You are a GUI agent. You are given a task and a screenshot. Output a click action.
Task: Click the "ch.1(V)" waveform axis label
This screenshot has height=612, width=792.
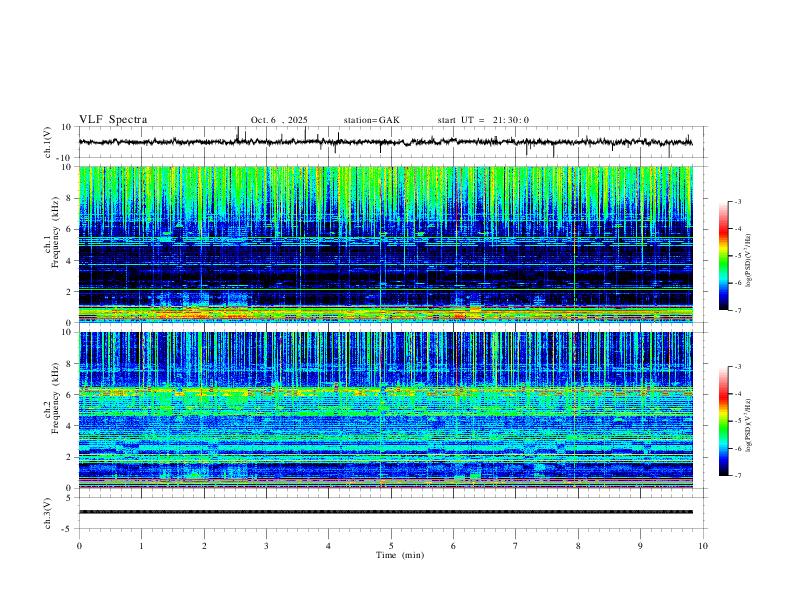click(48, 142)
